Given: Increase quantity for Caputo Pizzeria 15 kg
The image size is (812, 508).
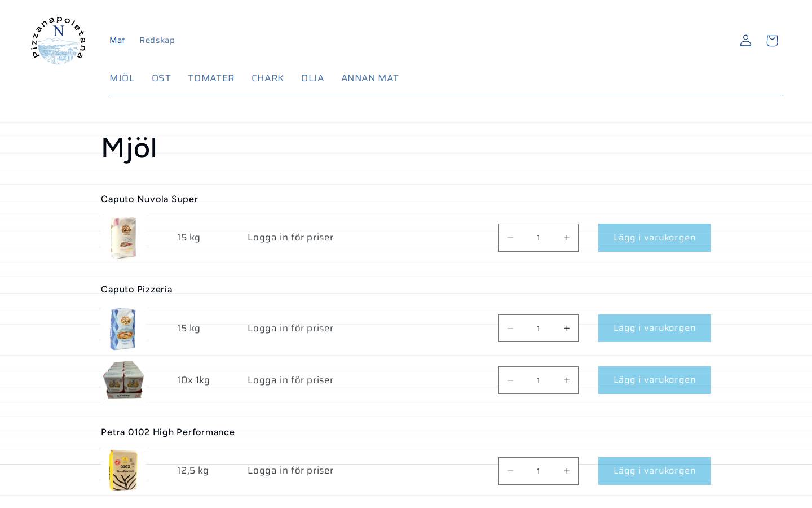Looking at the screenshot, I should click(567, 328).
